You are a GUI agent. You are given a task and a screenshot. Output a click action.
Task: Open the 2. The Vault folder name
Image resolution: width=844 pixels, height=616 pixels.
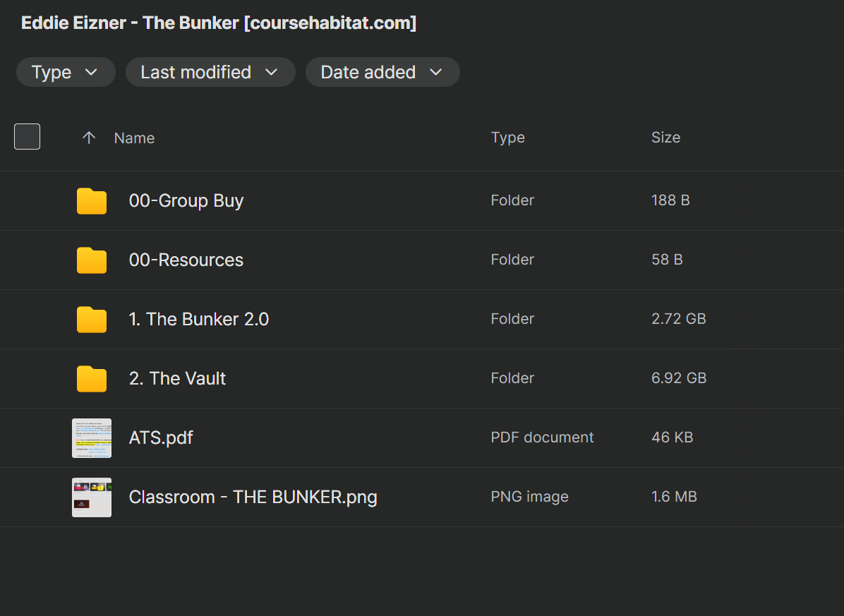177,379
